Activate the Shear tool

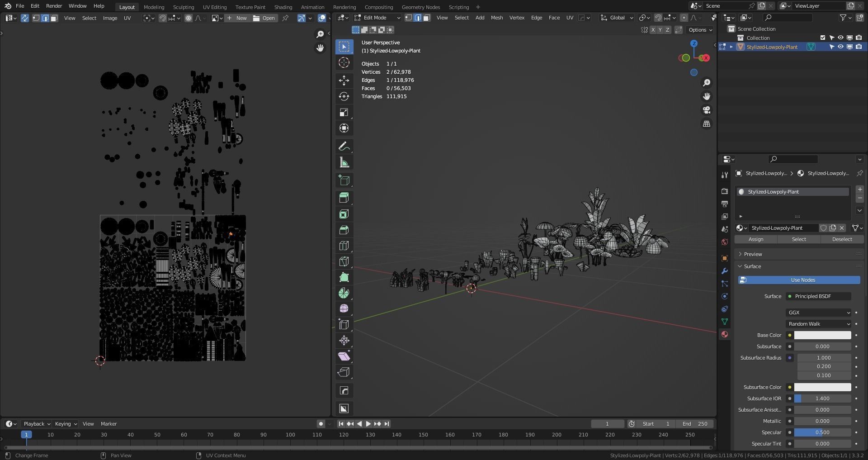(x=344, y=356)
